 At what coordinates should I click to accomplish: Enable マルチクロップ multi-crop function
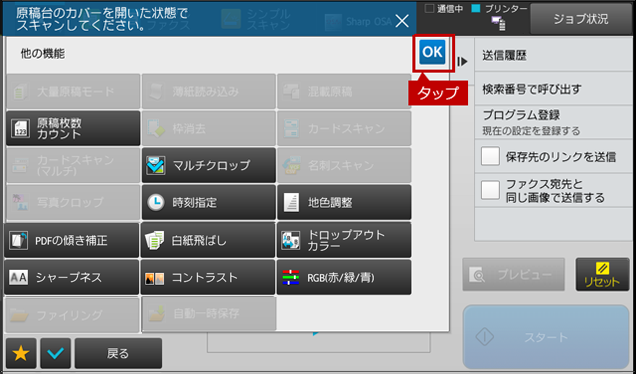tap(209, 165)
